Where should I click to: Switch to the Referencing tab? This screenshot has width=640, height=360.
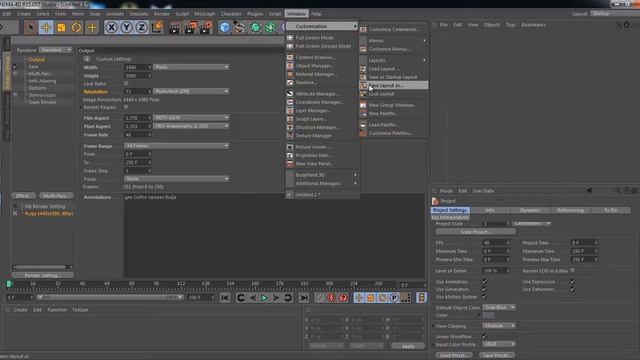point(570,210)
